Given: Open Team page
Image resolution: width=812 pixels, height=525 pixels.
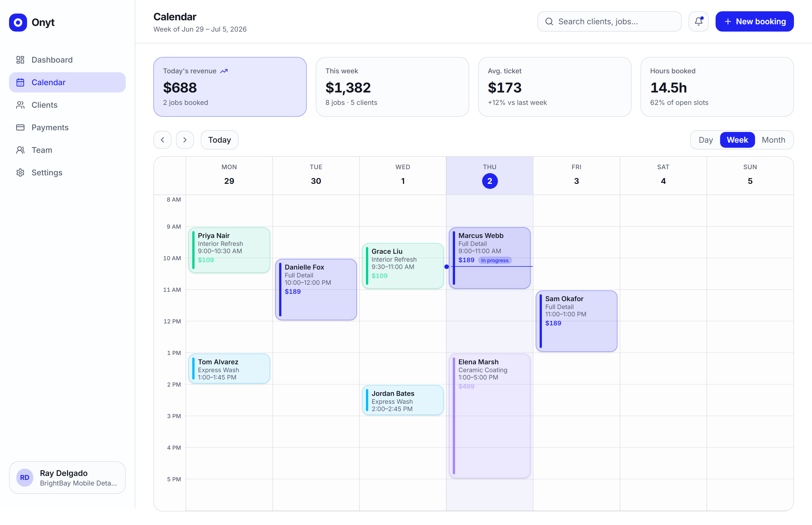Looking at the screenshot, I should click(67, 150).
